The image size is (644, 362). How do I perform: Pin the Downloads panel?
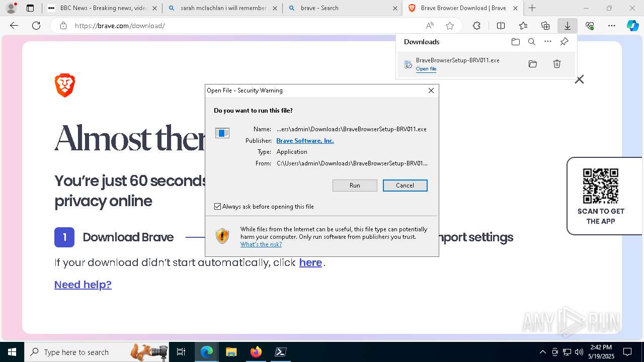pyautogui.click(x=564, y=42)
